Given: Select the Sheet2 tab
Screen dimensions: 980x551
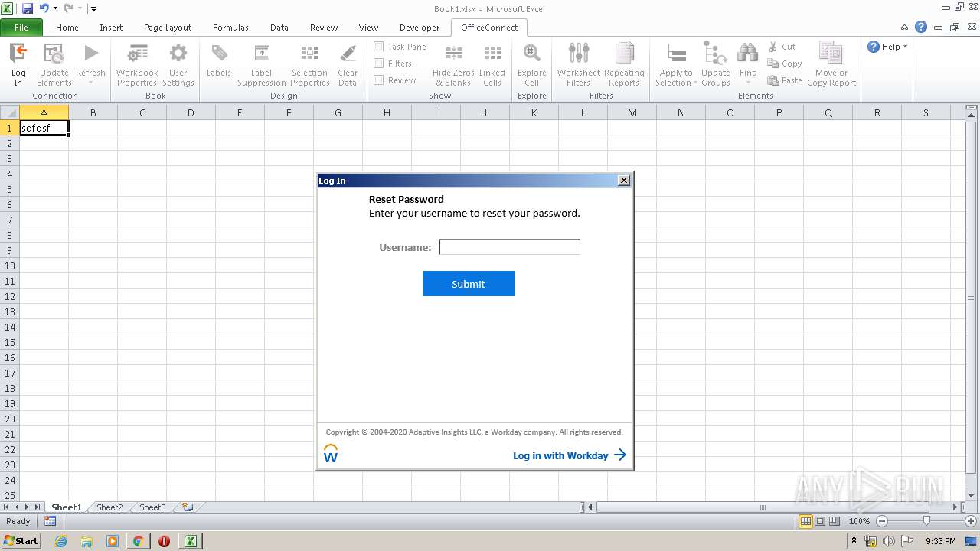Looking at the screenshot, I should (109, 507).
